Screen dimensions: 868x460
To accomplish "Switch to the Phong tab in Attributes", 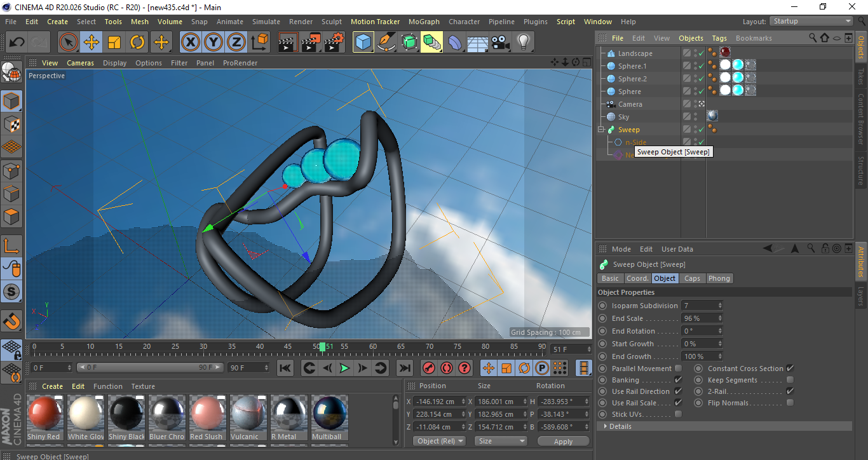I will [719, 278].
